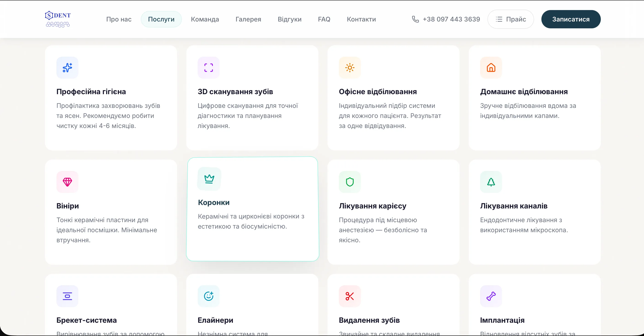Click the Домашнє відбілювання heading
This screenshot has width=644, height=336.
(524, 92)
